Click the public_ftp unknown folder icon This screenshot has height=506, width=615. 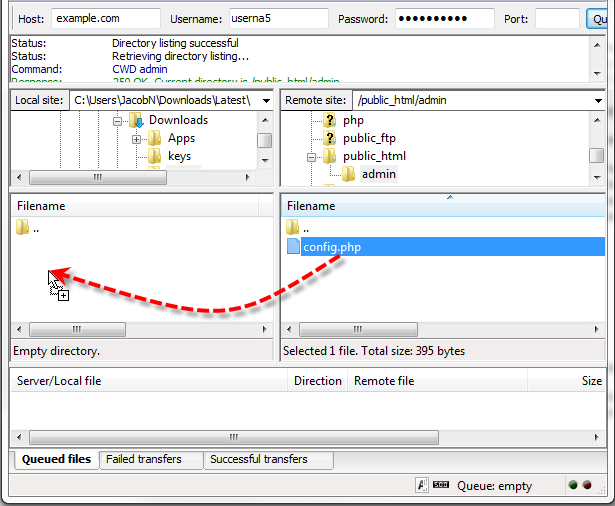329,138
